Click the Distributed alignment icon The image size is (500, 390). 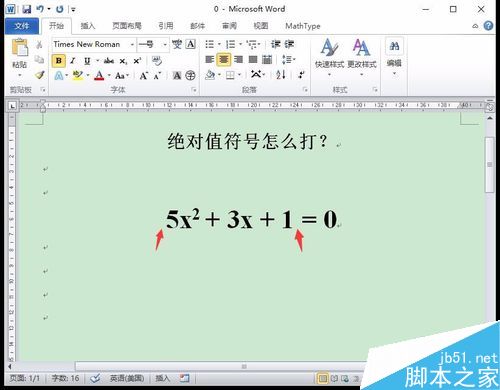coord(267,60)
